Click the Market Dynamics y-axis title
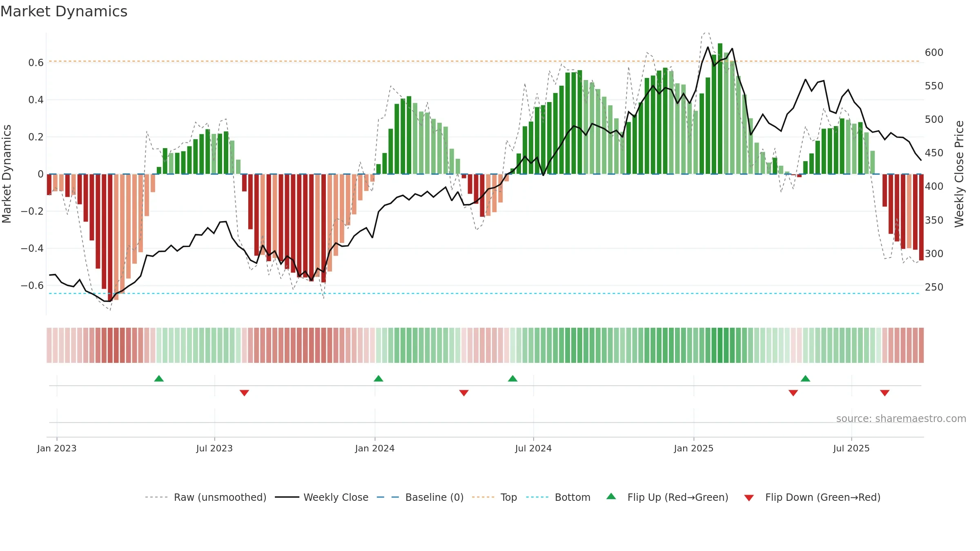This screenshot has height=551, width=980. (7, 174)
